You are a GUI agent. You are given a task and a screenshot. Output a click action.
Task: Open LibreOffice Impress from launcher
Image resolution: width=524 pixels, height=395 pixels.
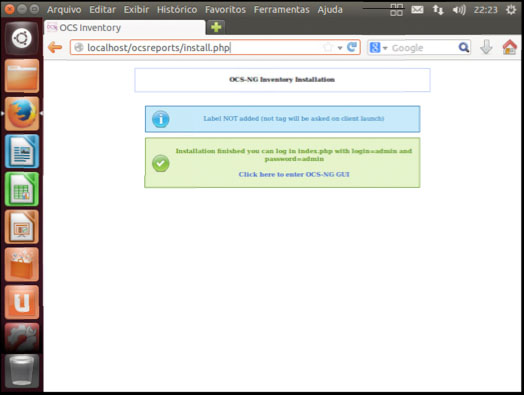(22, 227)
